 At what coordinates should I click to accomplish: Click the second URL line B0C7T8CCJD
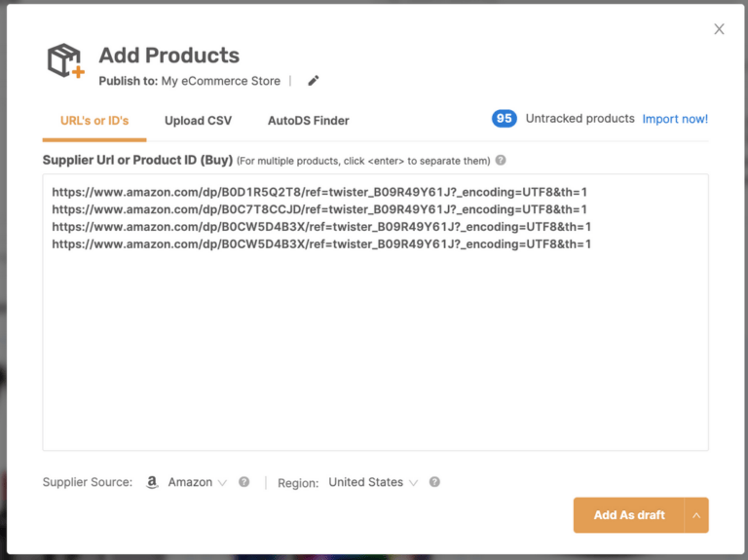click(x=319, y=209)
